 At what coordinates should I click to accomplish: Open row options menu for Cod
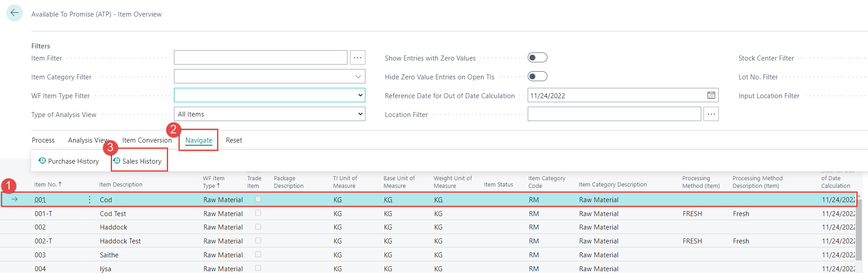(x=90, y=199)
